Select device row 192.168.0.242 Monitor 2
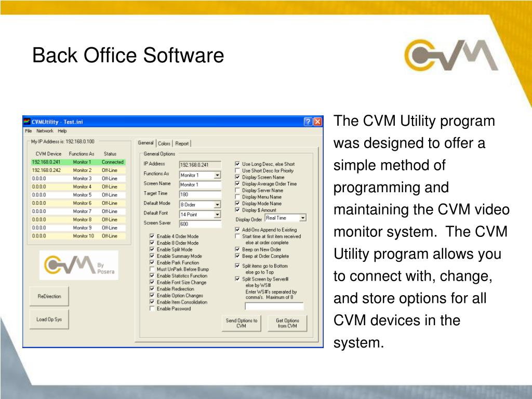This screenshot has width=532, height=399. tap(78, 170)
